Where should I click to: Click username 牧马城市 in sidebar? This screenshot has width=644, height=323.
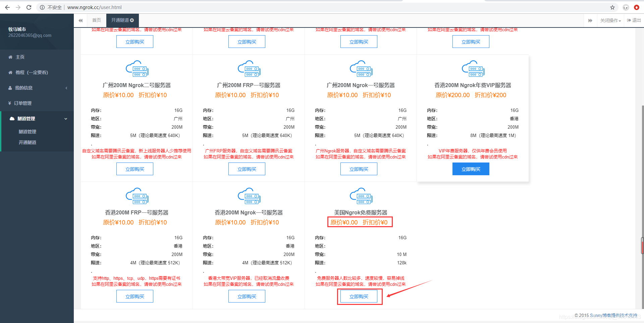[x=17, y=29]
